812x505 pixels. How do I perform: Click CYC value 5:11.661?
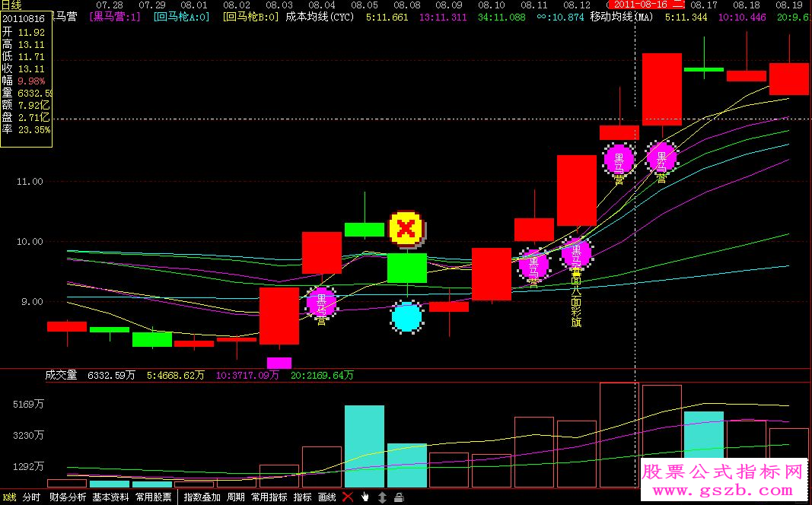point(387,17)
